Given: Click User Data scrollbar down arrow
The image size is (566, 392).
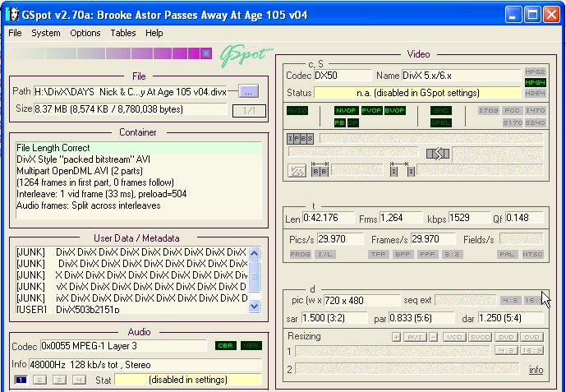Looking at the screenshot, I should (255, 307).
